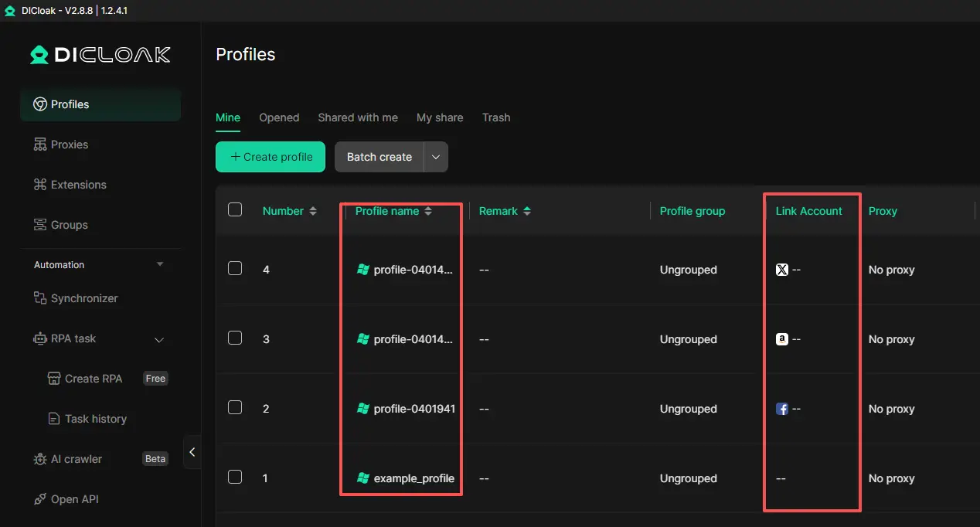Check the box for profile number 4
The width and height of the screenshot is (980, 527).
coord(235,269)
